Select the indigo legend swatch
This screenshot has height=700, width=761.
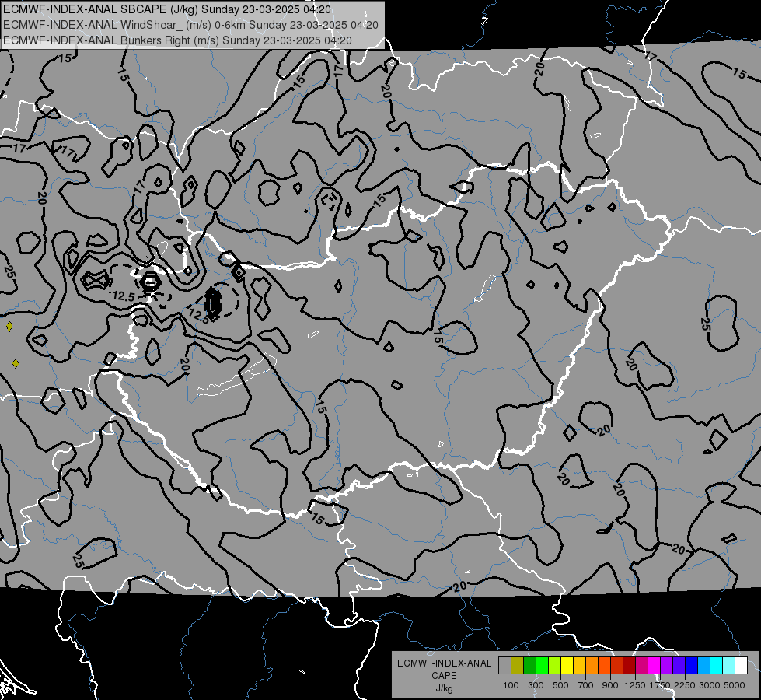click(x=679, y=665)
